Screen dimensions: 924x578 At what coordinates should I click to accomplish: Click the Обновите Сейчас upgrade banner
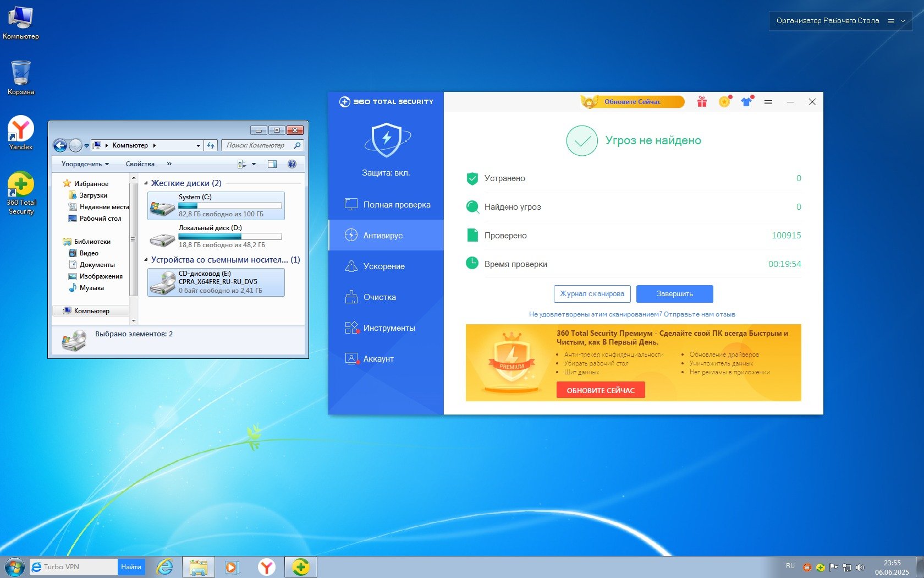pyautogui.click(x=632, y=102)
